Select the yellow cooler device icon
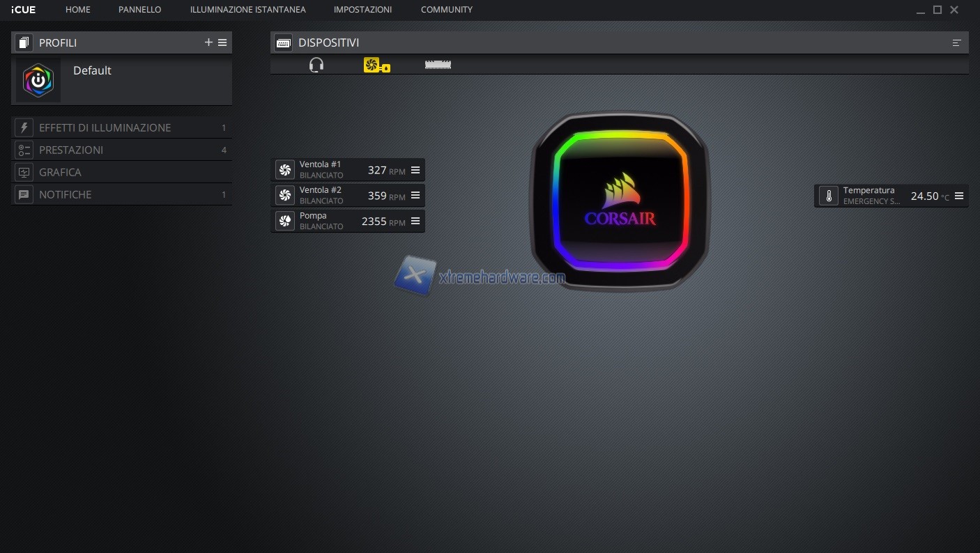 [376, 65]
